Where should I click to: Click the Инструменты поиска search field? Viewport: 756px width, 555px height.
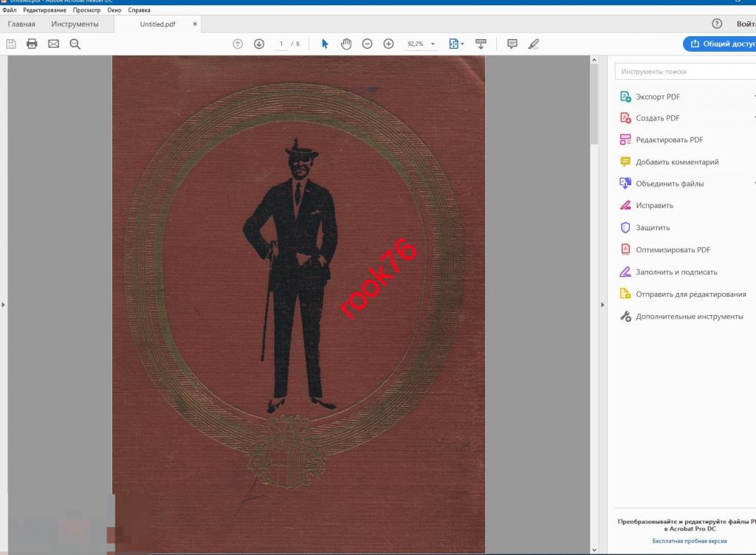685,72
